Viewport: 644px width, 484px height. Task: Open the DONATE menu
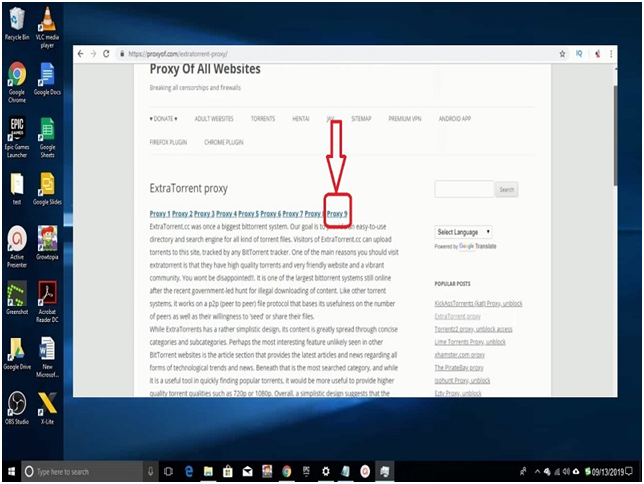click(x=163, y=119)
